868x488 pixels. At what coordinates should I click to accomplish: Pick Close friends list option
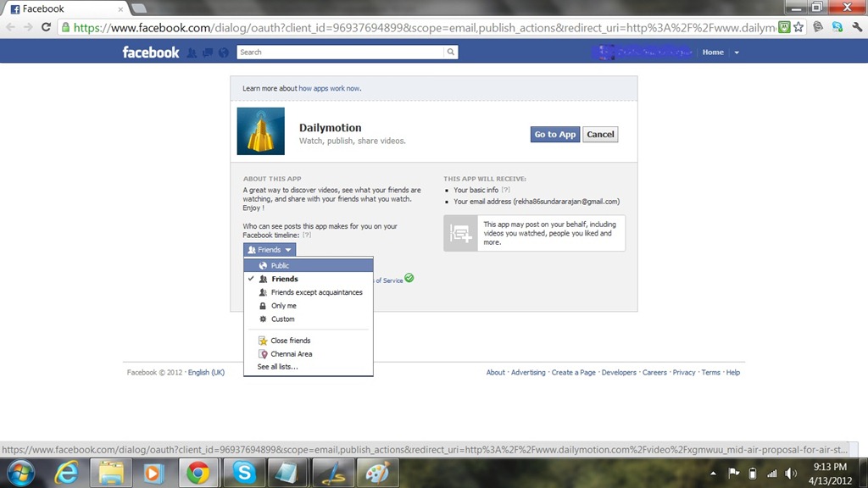(290, 341)
